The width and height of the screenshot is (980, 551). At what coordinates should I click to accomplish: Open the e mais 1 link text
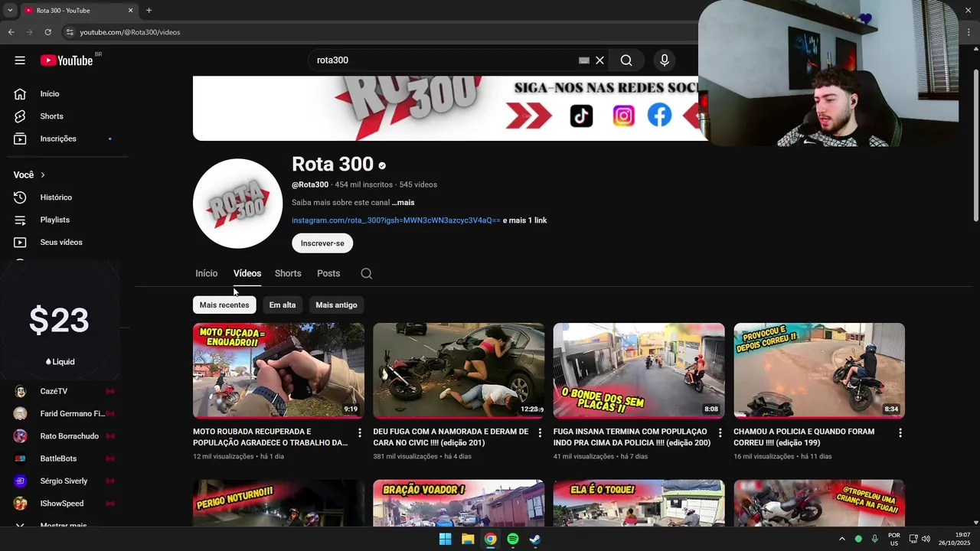pos(525,220)
